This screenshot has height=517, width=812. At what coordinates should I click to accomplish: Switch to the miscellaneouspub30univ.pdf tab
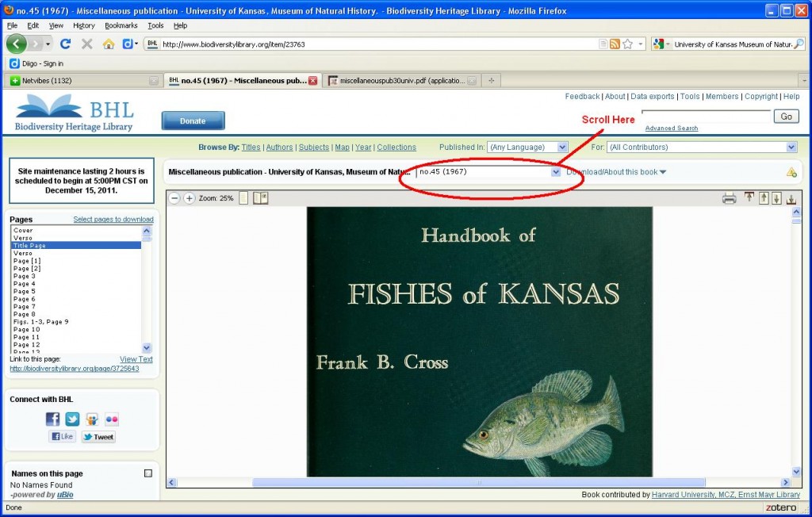(402, 80)
